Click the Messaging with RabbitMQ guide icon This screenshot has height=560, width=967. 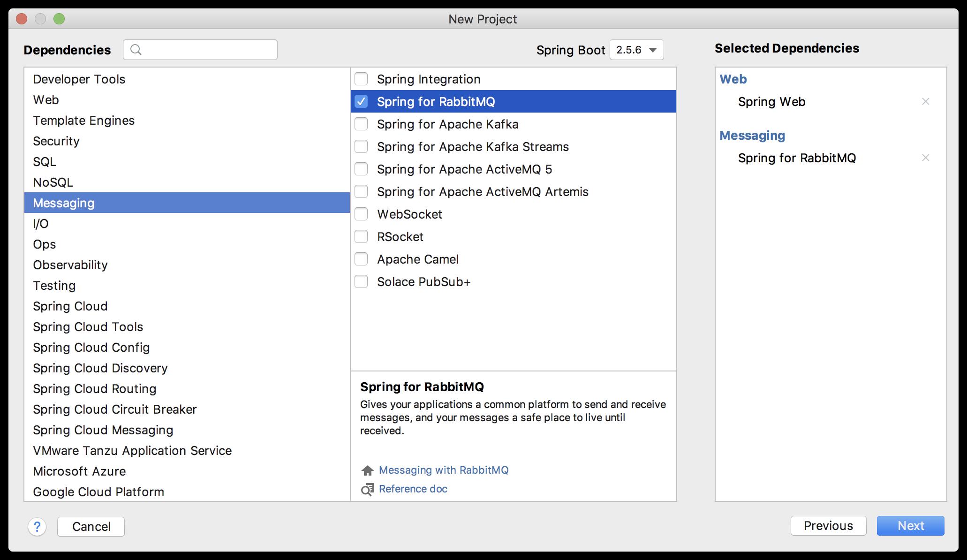368,469
